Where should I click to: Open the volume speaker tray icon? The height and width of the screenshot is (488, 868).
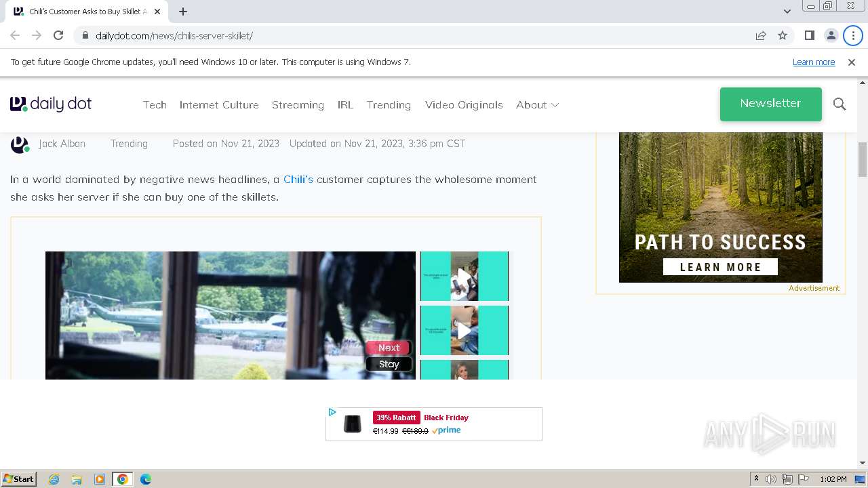pos(771,479)
